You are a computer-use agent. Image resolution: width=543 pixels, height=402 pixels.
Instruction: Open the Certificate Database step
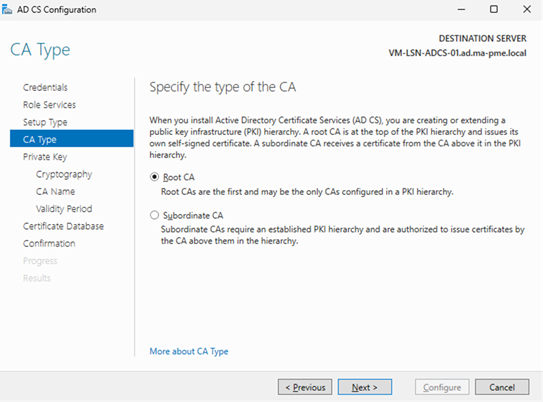point(63,226)
